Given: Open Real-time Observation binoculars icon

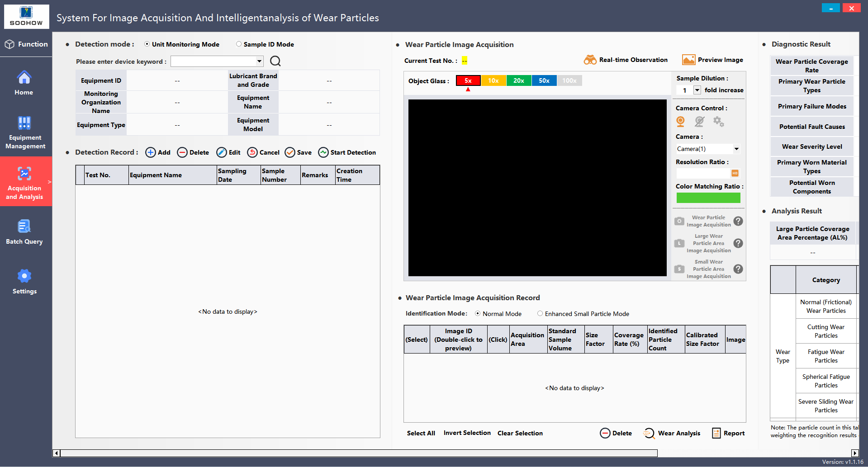Looking at the screenshot, I should coord(590,60).
